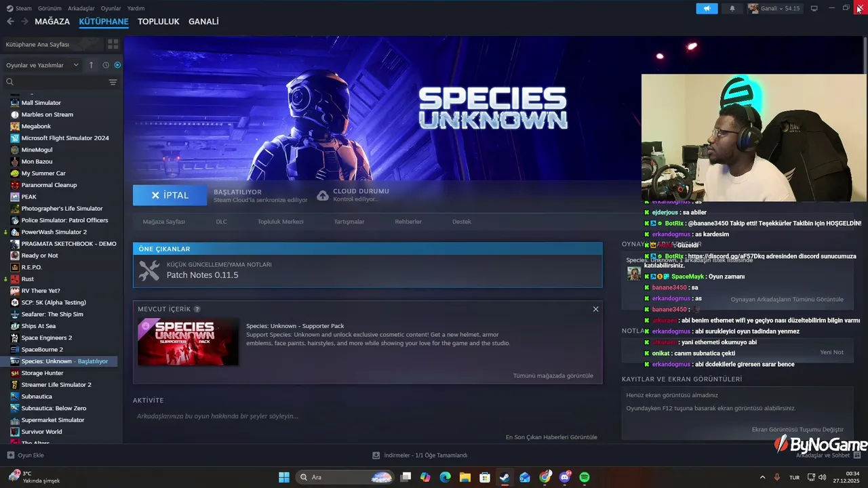Cancel launch with the İPTAL button

(170, 195)
